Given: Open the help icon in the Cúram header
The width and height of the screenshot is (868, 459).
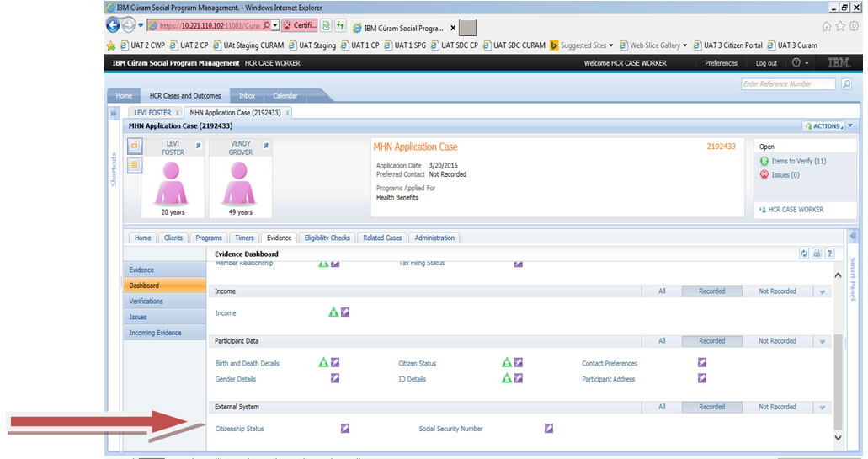Looking at the screenshot, I should [796, 63].
